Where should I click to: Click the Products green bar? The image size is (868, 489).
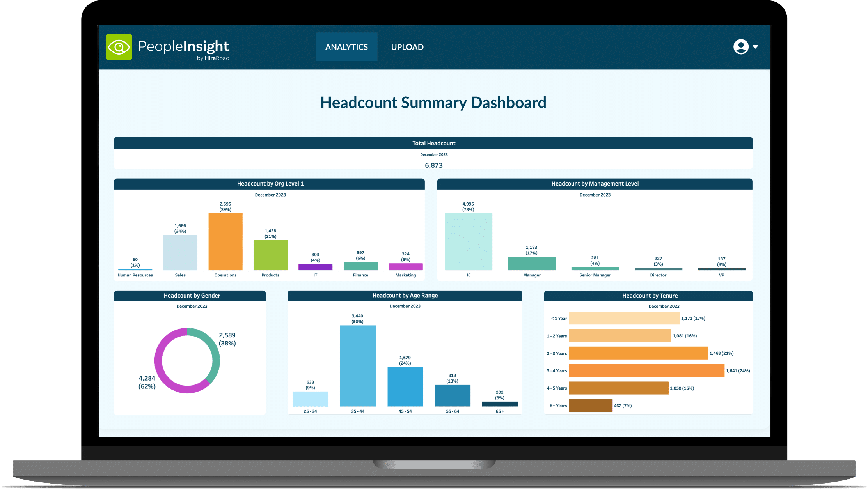[x=270, y=255]
